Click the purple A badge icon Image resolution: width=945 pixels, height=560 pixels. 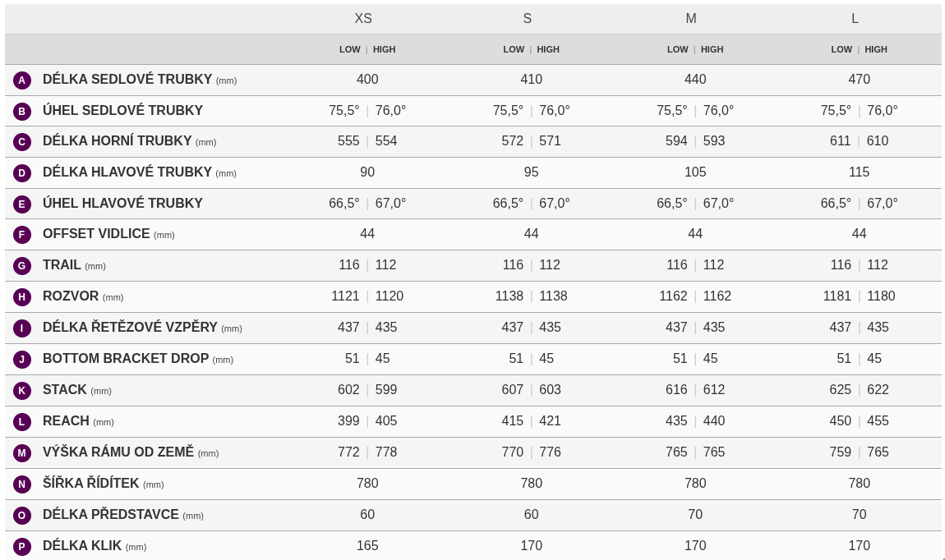[x=22, y=80]
